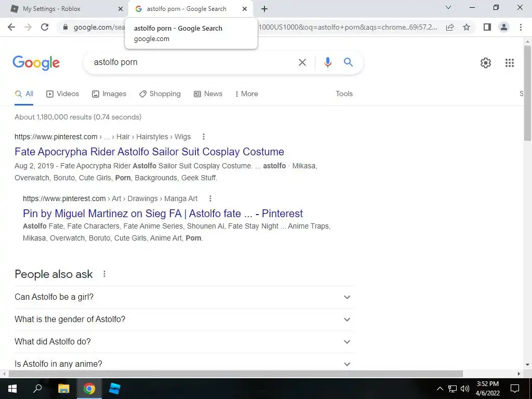Open the tab search chevron in title bar
The image size is (532, 399).
tap(448, 7)
